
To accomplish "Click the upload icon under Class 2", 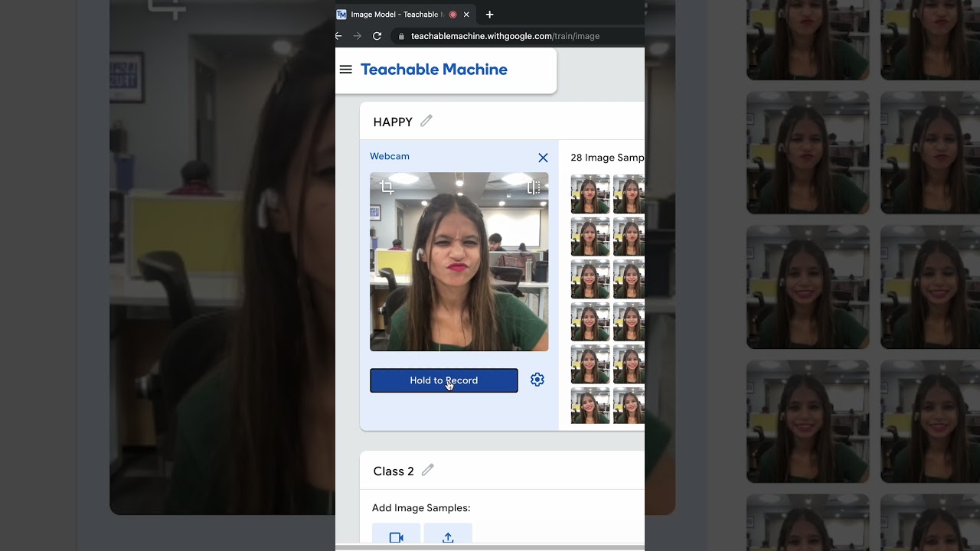I will click(x=448, y=537).
